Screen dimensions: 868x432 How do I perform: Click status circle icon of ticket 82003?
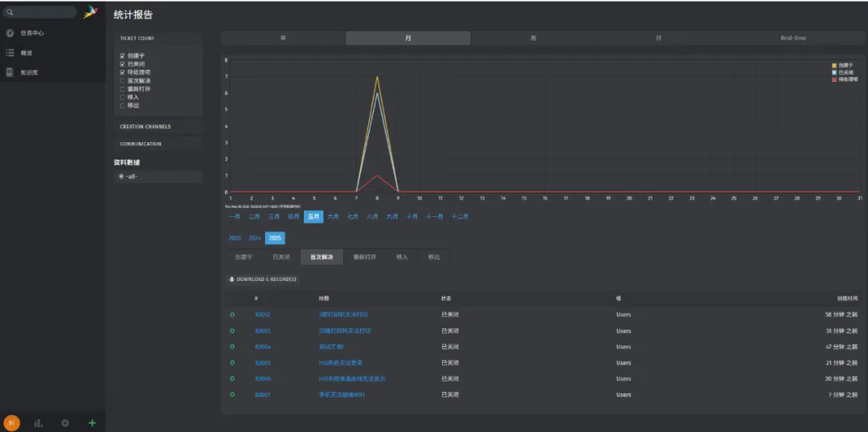click(x=232, y=331)
